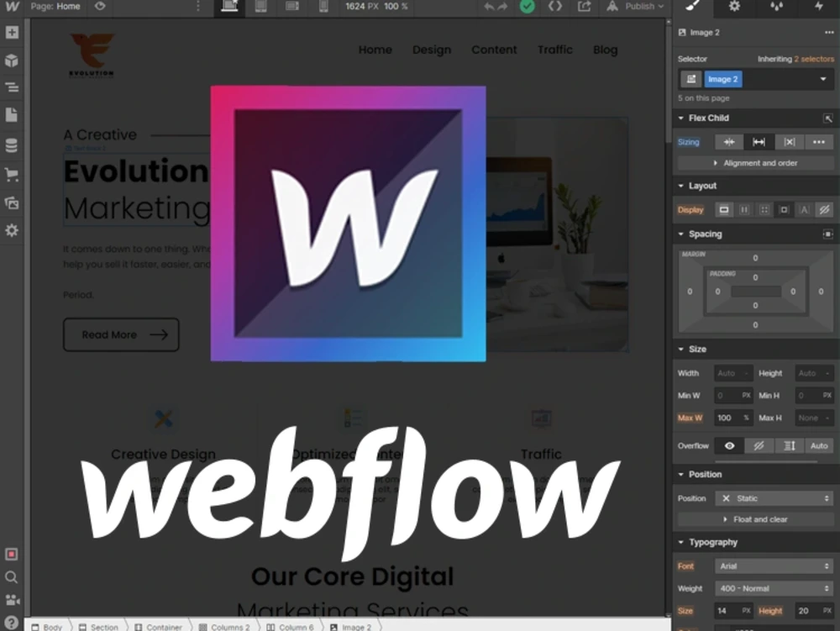Open the Style panel brush tab
840x631 pixels.
693,7
